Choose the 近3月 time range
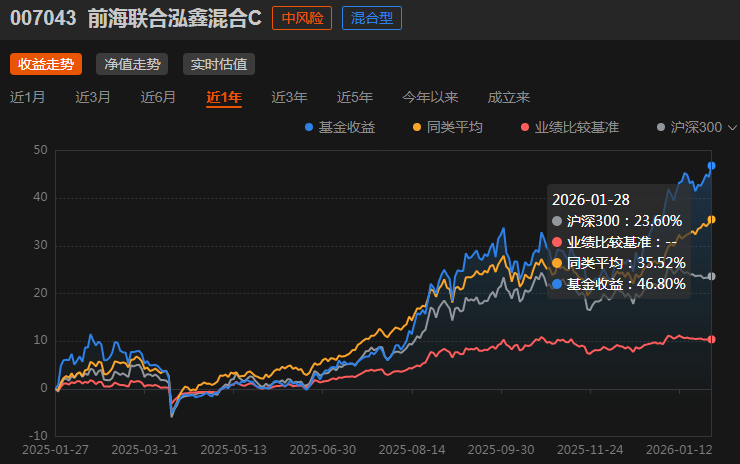This screenshot has width=740, height=464. point(93,97)
